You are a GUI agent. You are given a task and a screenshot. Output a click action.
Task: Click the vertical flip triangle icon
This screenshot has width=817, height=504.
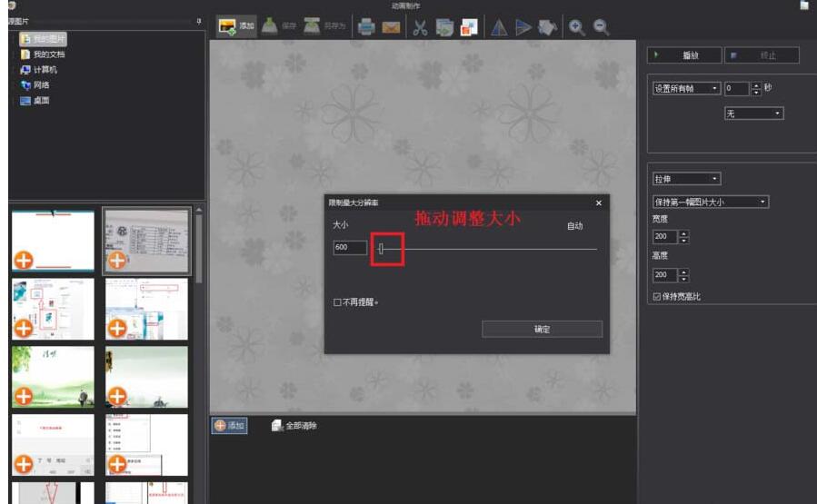coord(523,27)
